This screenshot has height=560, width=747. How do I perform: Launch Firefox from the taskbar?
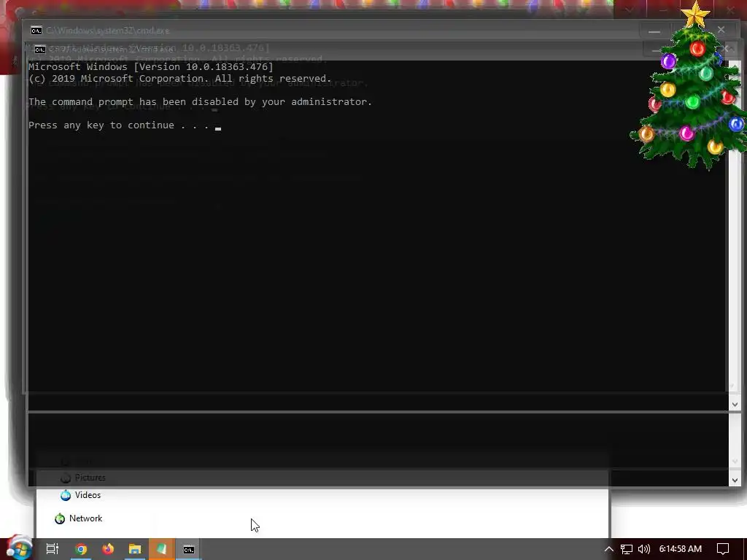(108, 549)
